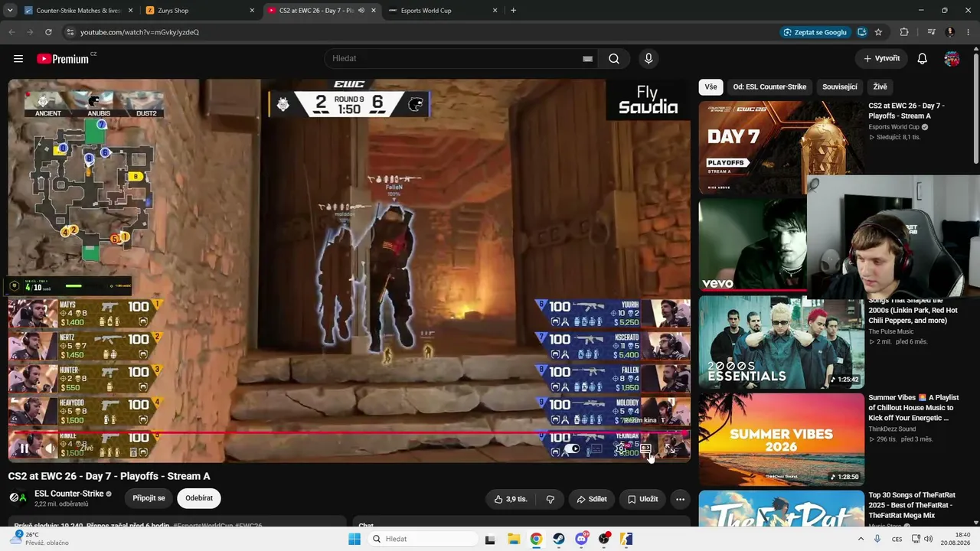The image size is (980, 551).
Task: Like the video with 3,9 tis.
Action: (511, 499)
